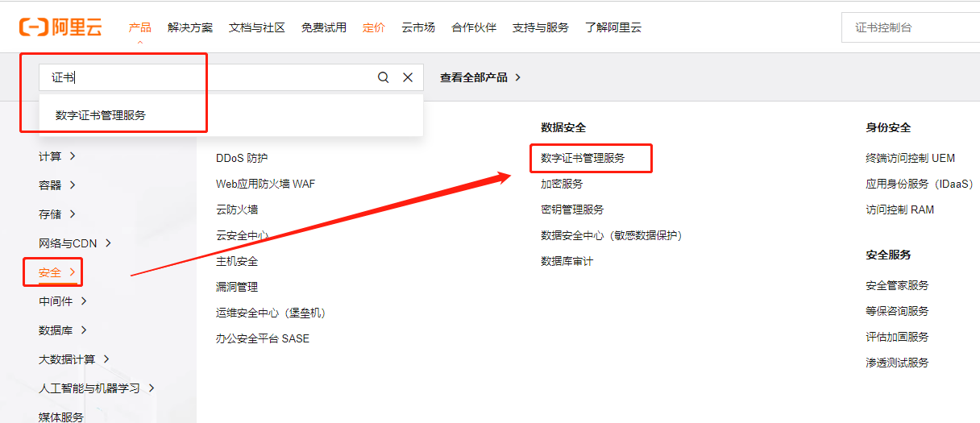Open the 定价 menu item
980x423 pixels.
[x=374, y=27]
